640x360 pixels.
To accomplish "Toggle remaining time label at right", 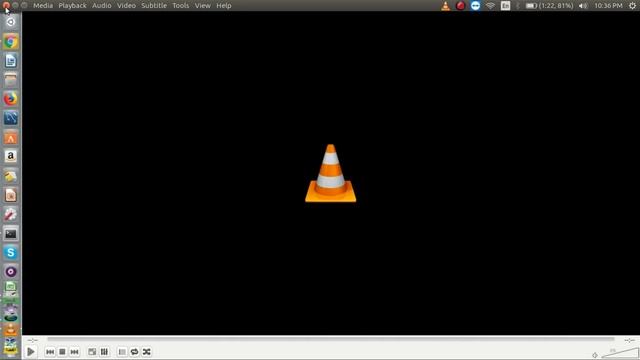I will tap(629, 340).
